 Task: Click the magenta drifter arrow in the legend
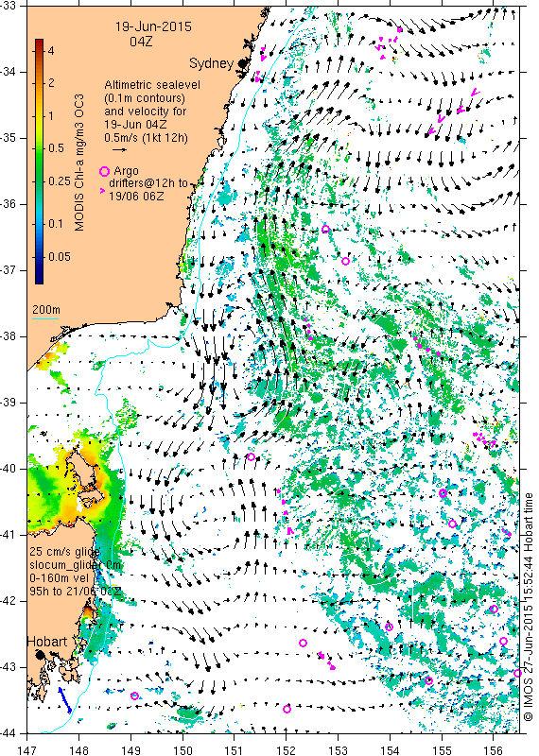click(102, 192)
